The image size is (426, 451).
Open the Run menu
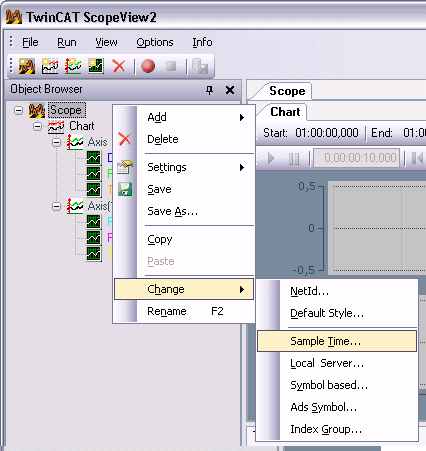point(67,42)
